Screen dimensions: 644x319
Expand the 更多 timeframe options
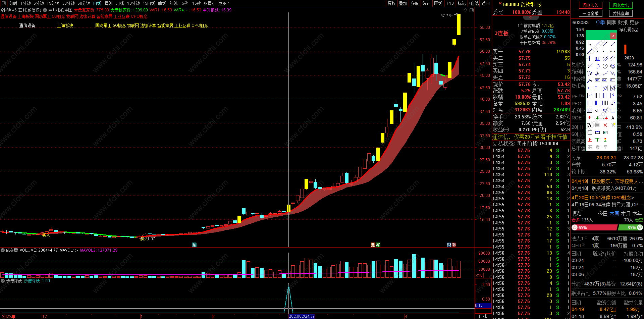pyautogui.click(x=224, y=3)
